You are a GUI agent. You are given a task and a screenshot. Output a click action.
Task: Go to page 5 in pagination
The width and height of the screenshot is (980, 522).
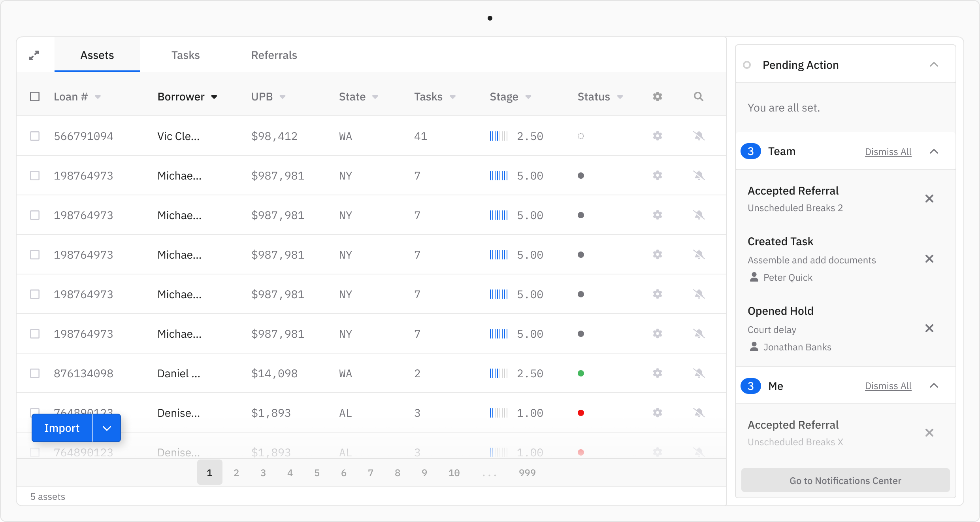[x=317, y=473]
